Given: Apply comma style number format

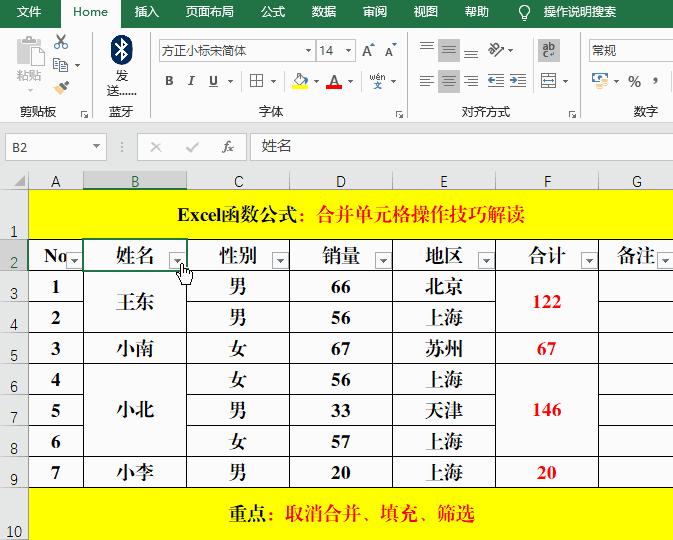Looking at the screenshot, I should pos(655,81).
